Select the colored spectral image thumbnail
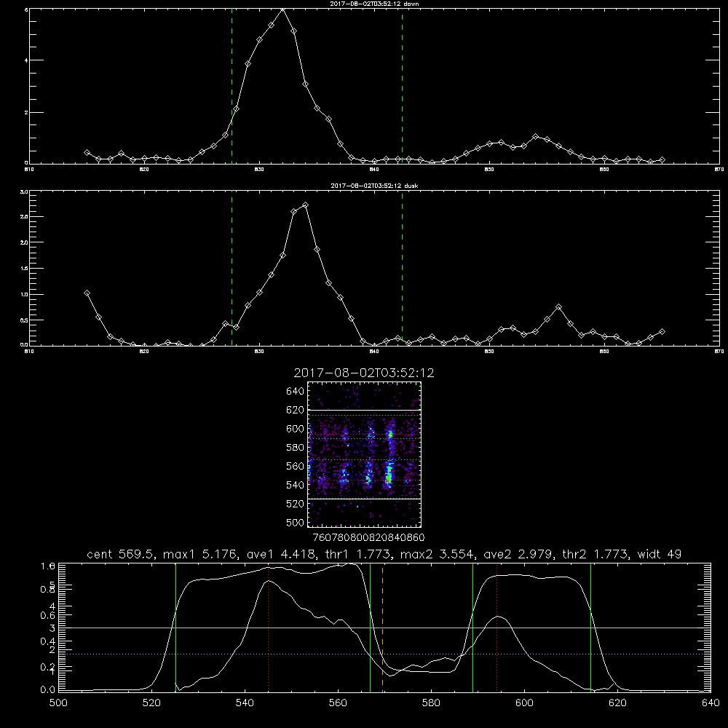 point(364,454)
